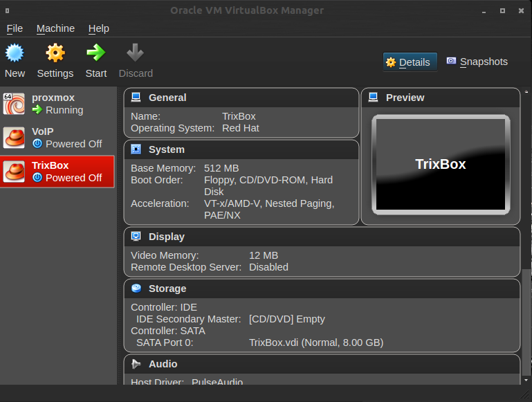Click the green Start arrow icon
This screenshot has width=532, height=402.
(x=96, y=53)
